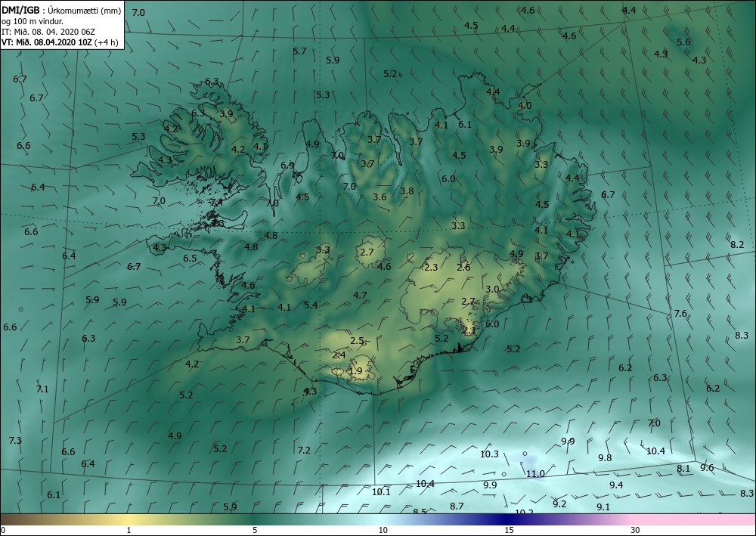
Task: Select the 6.9 value on the map
Action: (x=287, y=166)
